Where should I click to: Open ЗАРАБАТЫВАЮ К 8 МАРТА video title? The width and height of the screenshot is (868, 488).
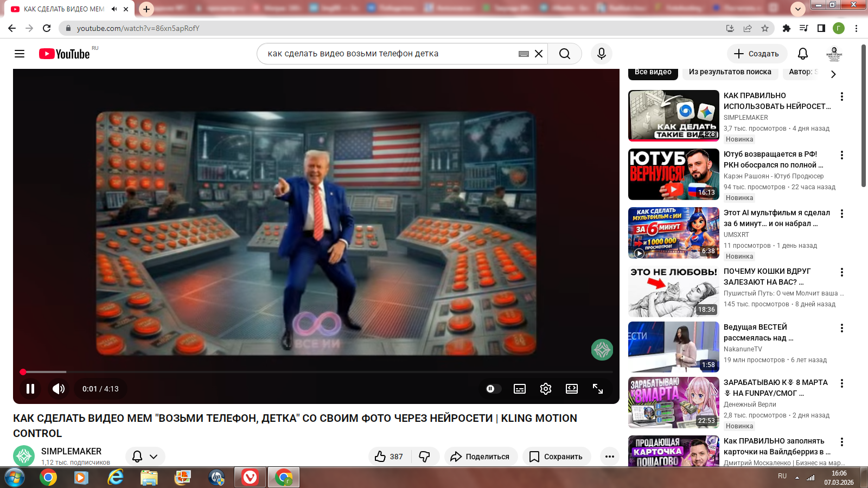coord(776,388)
